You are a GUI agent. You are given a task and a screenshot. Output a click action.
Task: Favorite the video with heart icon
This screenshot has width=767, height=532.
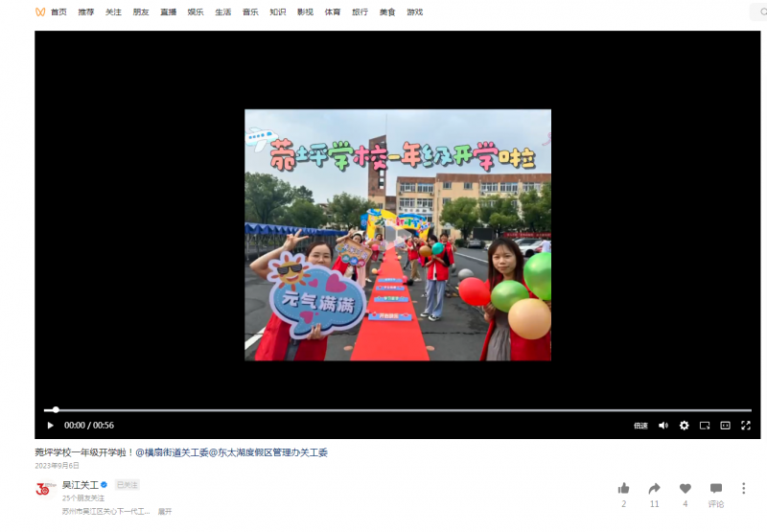[x=686, y=488]
